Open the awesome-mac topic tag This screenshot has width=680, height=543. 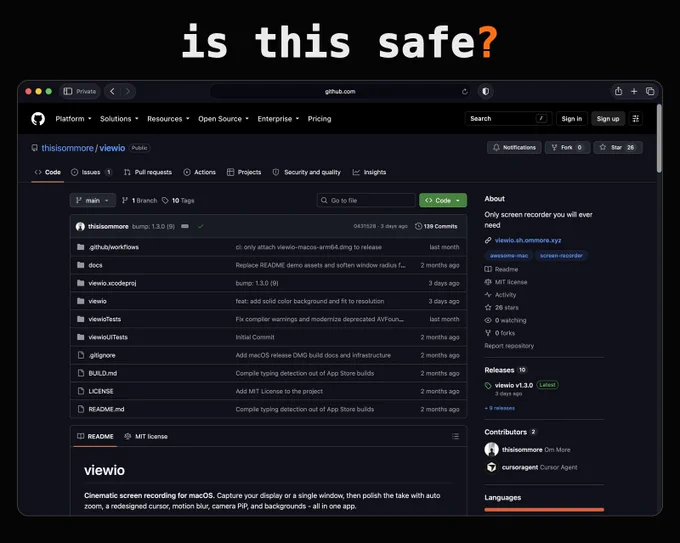click(509, 255)
